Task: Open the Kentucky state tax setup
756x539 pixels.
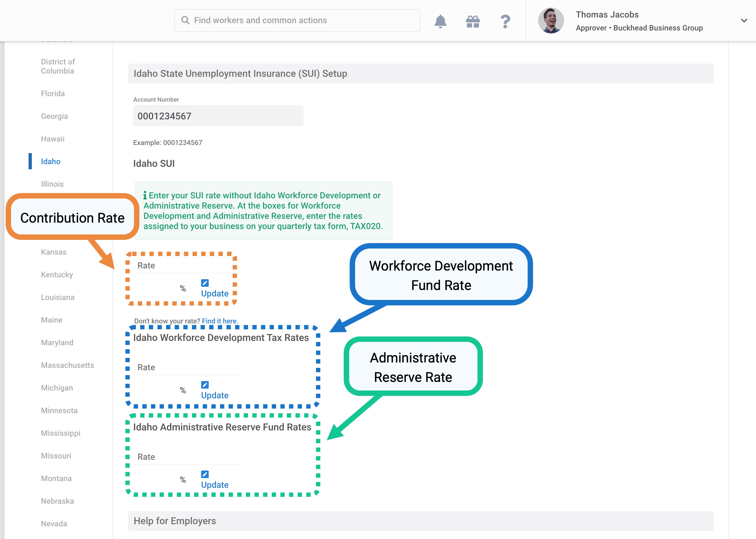Action: (57, 274)
